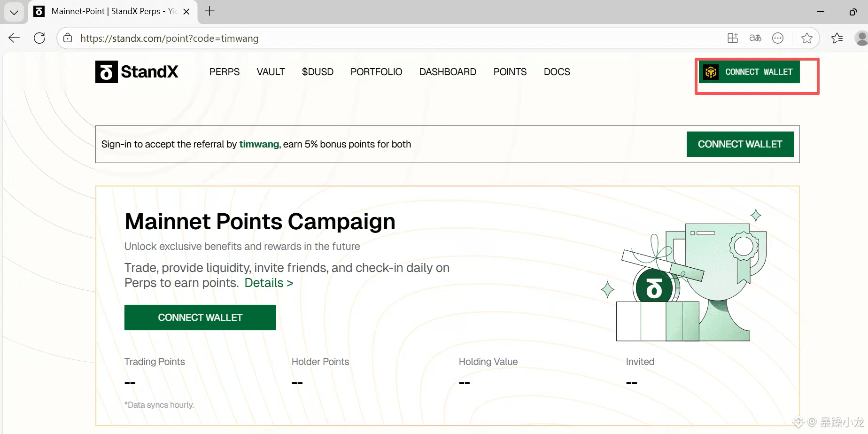Image resolution: width=868 pixels, height=434 pixels.
Task: Follow the Details > link
Action: pos(269,283)
